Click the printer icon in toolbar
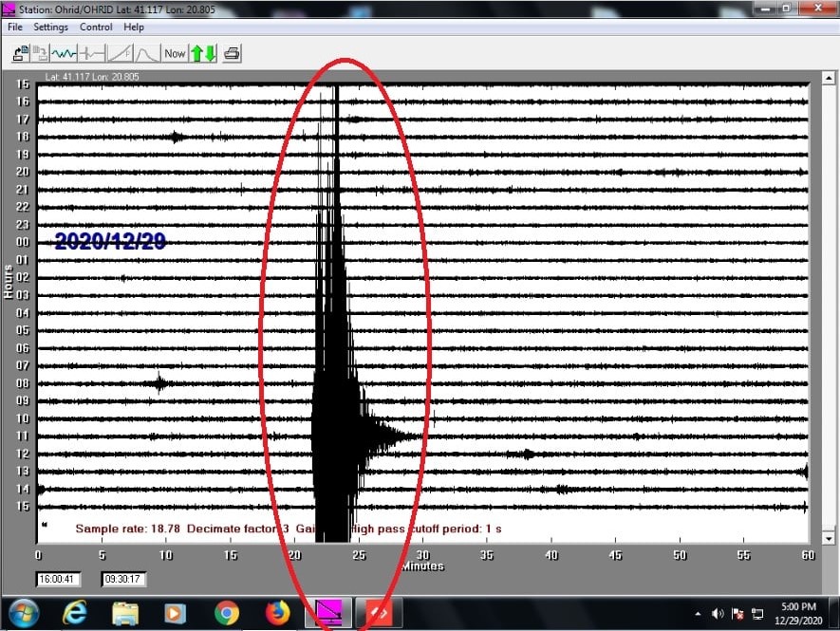 point(233,53)
